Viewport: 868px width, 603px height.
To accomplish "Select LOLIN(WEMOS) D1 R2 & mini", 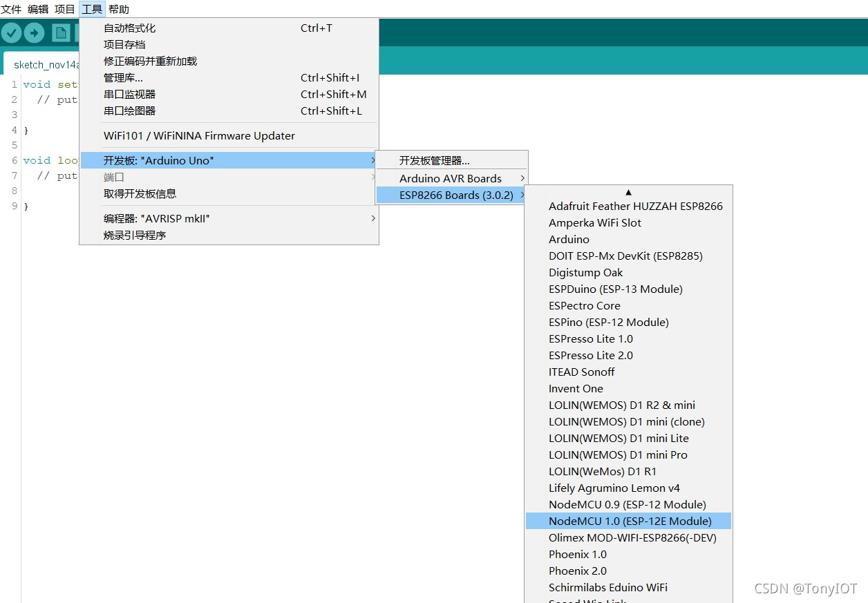I will [628, 405].
